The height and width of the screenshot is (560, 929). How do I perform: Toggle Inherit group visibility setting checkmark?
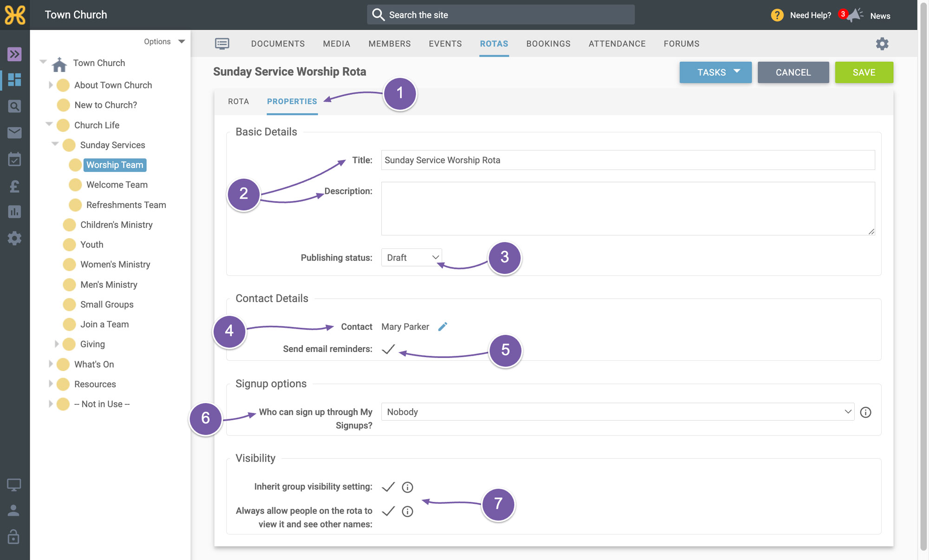[x=388, y=487]
